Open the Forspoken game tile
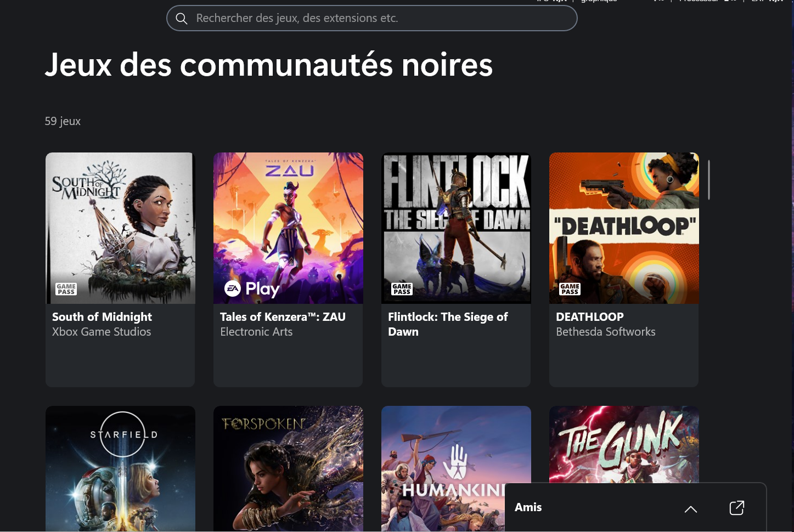The width and height of the screenshot is (794, 532). pos(288,468)
